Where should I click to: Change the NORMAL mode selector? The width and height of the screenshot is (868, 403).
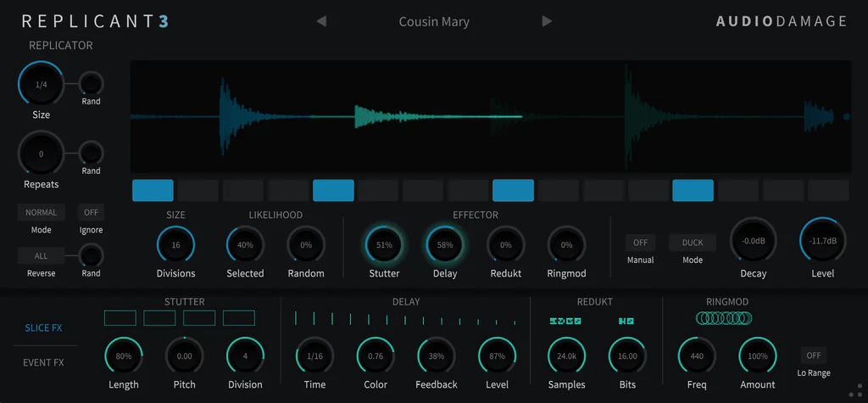point(41,212)
